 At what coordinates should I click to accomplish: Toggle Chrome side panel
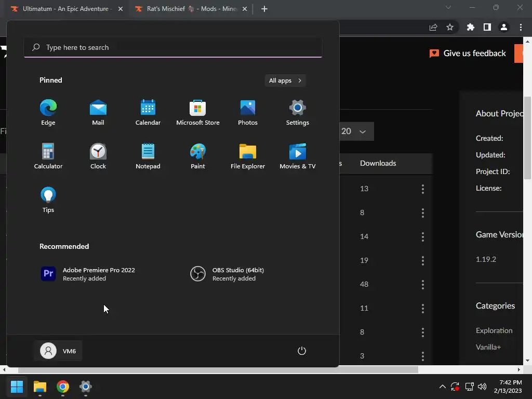487,27
